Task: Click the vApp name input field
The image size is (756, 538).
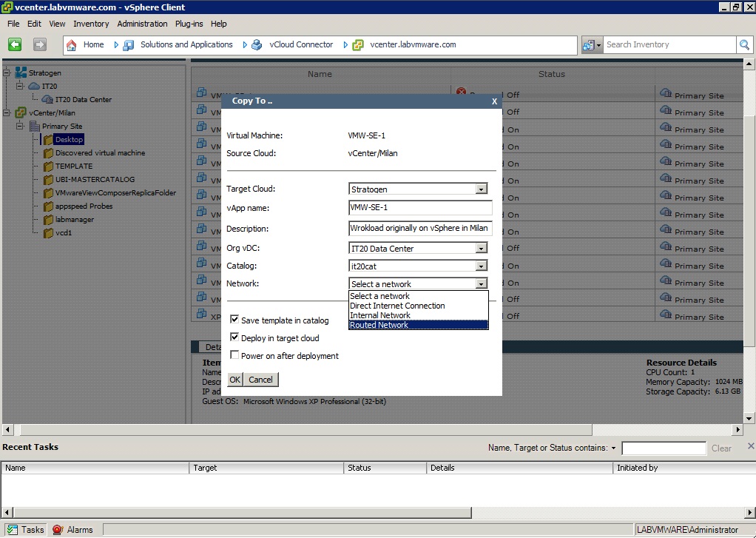Action: (x=420, y=208)
